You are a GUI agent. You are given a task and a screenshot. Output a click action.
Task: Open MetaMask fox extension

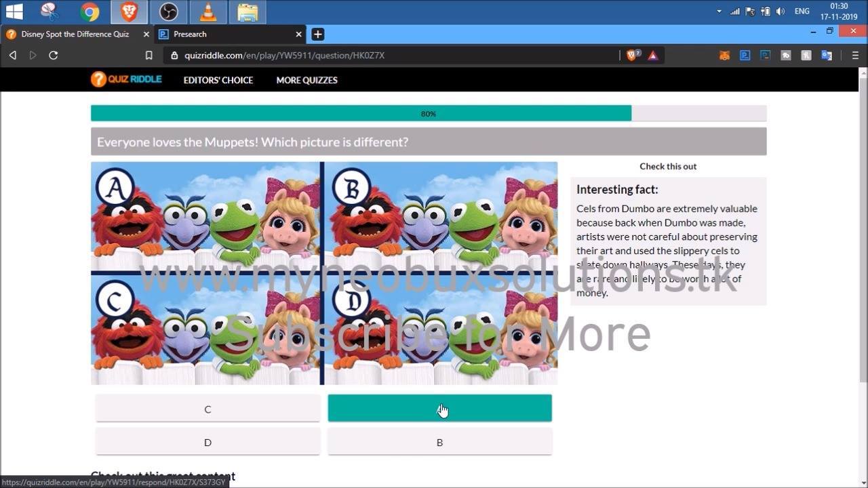(724, 56)
